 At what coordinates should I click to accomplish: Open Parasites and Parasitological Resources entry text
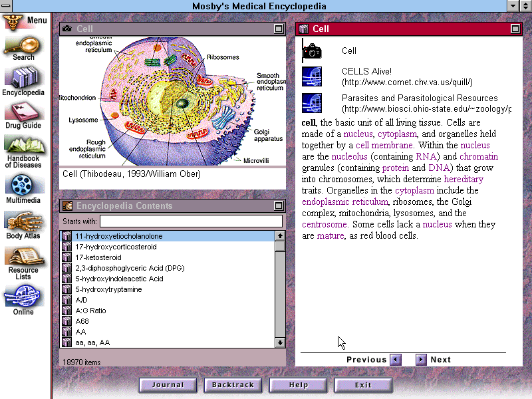point(426,103)
